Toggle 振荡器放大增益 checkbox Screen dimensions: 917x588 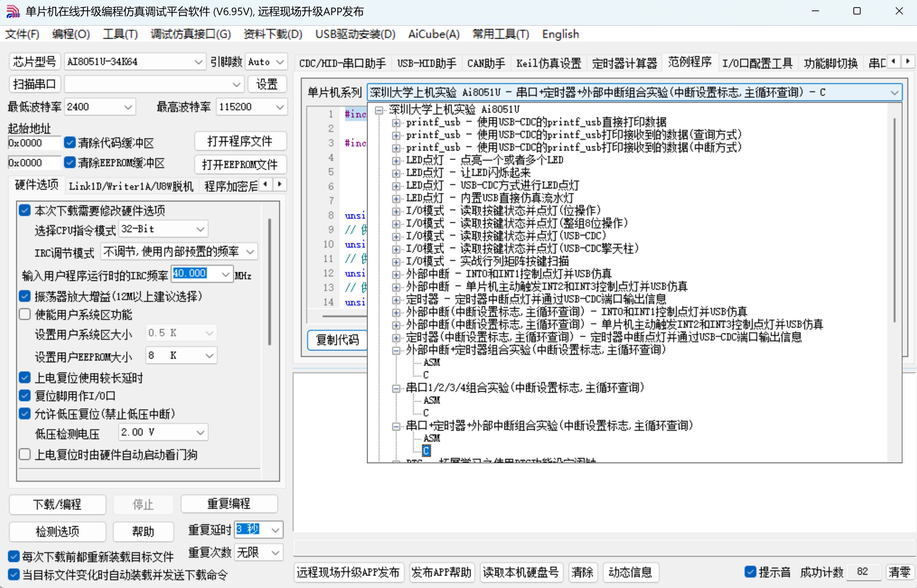[25, 296]
